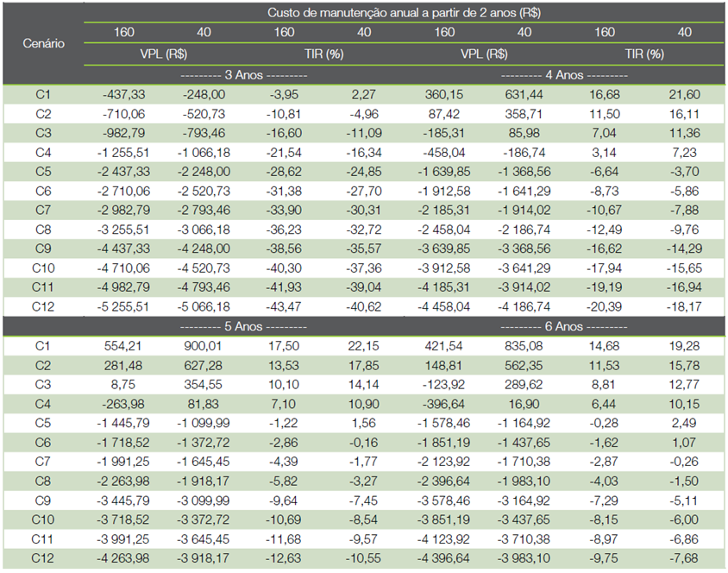Select the '5 Anos' section label
Screen dimensions: 728x573
(x=243, y=326)
